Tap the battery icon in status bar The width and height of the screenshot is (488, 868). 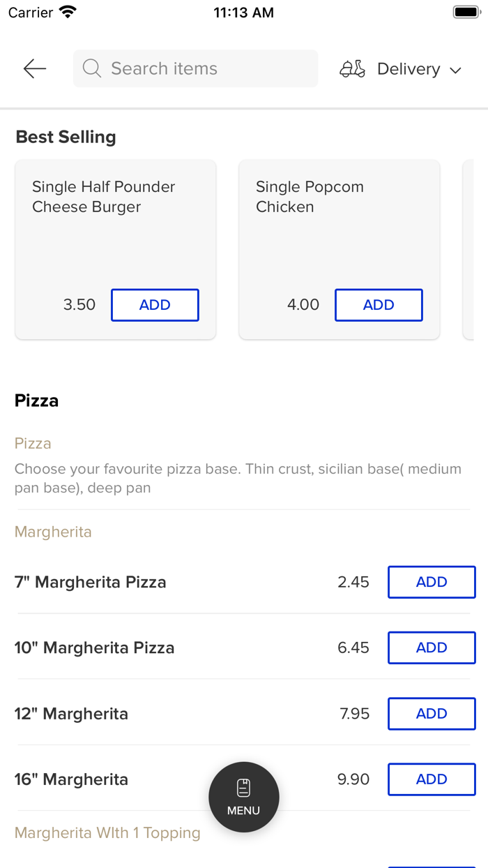[465, 13]
